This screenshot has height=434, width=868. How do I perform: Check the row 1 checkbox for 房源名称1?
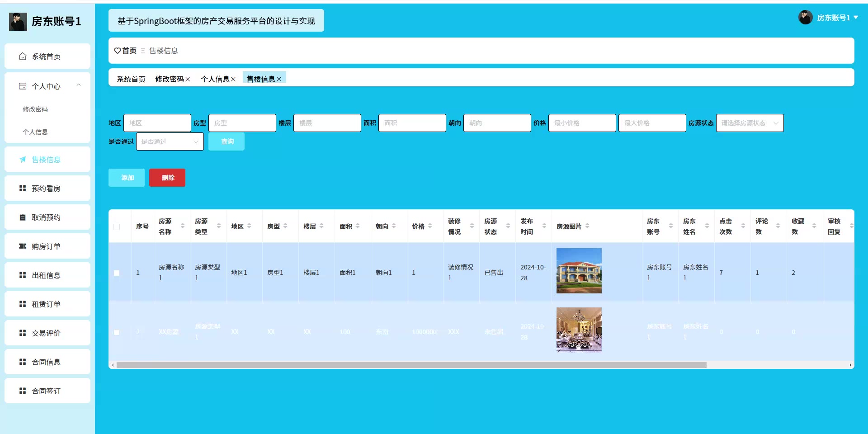[117, 273]
